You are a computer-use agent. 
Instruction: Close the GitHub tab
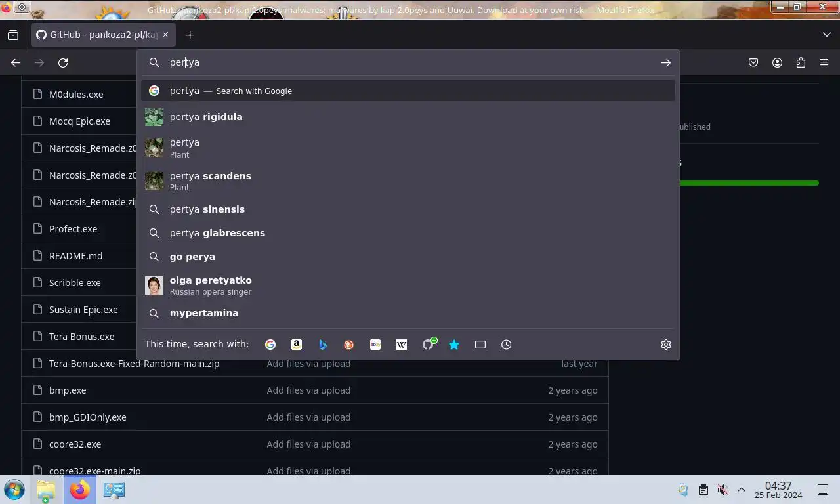(x=165, y=35)
